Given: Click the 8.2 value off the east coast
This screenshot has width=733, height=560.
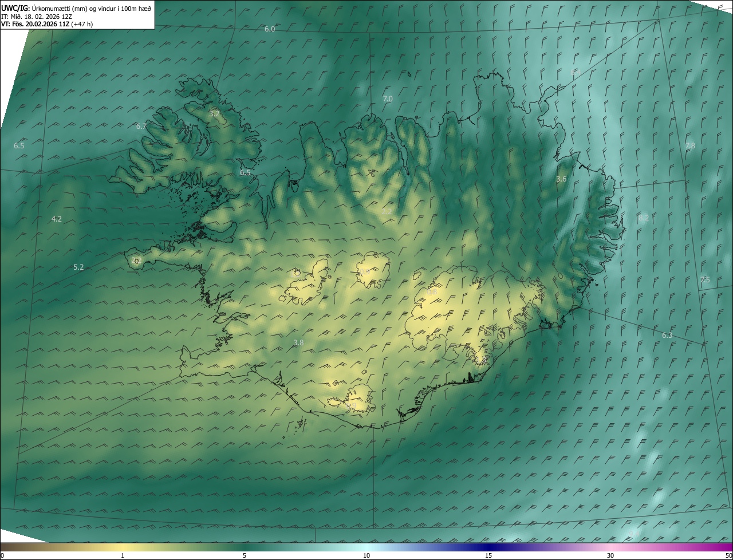Looking at the screenshot, I should pos(644,218).
